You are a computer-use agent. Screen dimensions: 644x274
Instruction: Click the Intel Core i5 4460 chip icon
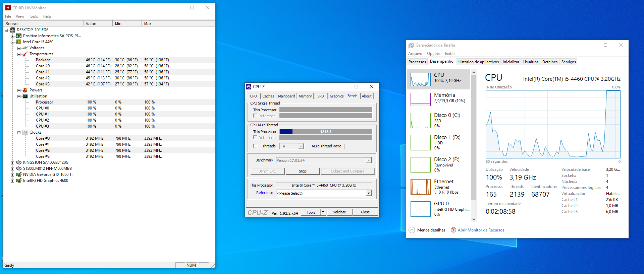(19, 42)
